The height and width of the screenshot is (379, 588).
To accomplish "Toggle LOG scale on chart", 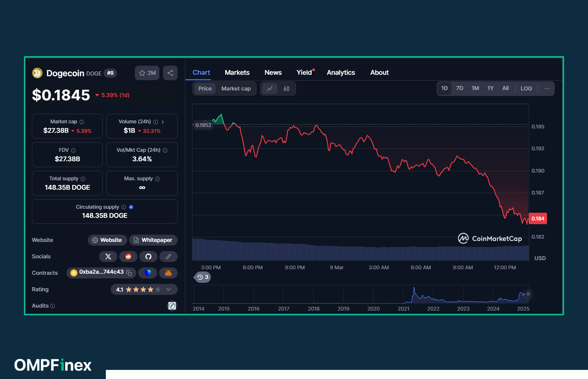I will [526, 88].
